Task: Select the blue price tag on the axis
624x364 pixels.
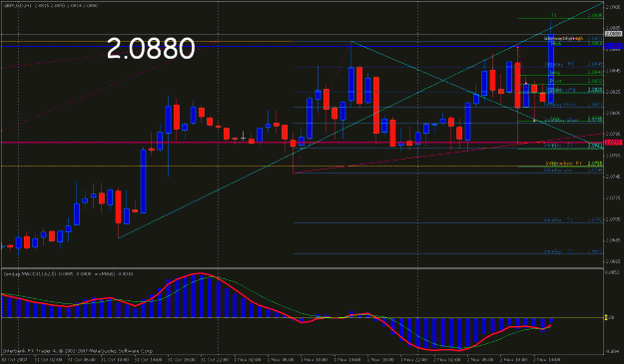Action: pyautogui.click(x=613, y=47)
